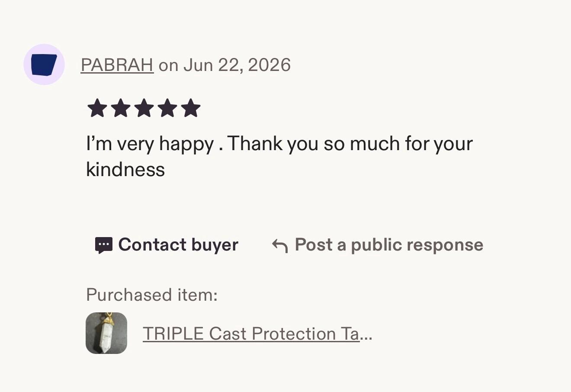Screen dimensions: 571x392
Task: View the crystal pendant item thumbnail
Action: pyautogui.click(x=106, y=333)
